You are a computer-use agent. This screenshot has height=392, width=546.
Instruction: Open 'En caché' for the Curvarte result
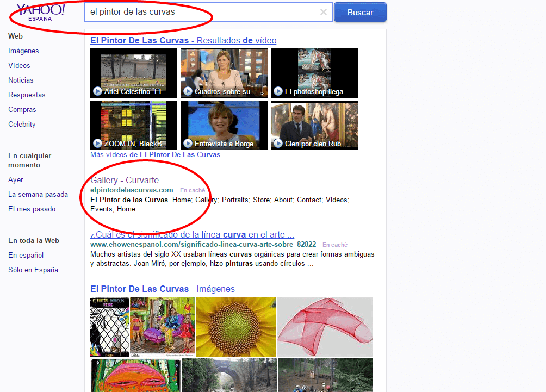pyautogui.click(x=193, y=190)
